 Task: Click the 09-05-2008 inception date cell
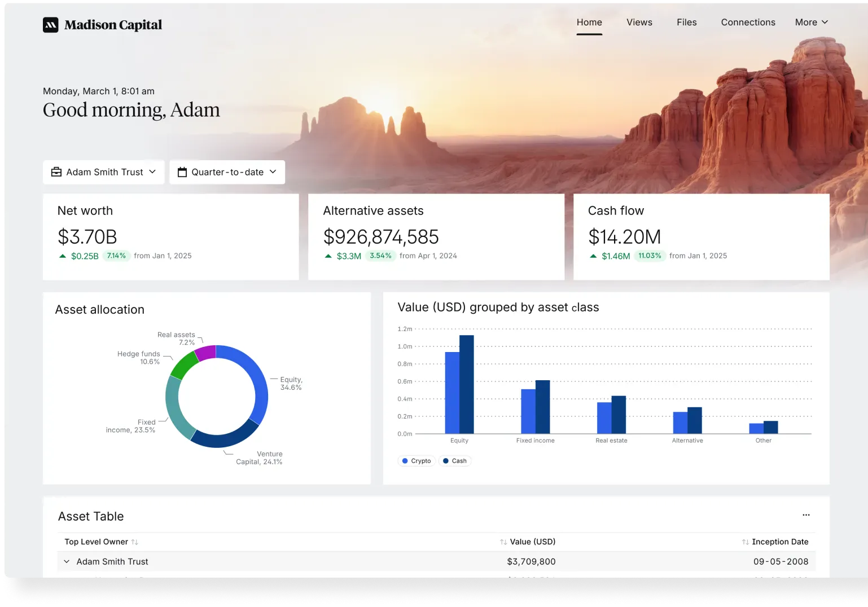(781, 561)
